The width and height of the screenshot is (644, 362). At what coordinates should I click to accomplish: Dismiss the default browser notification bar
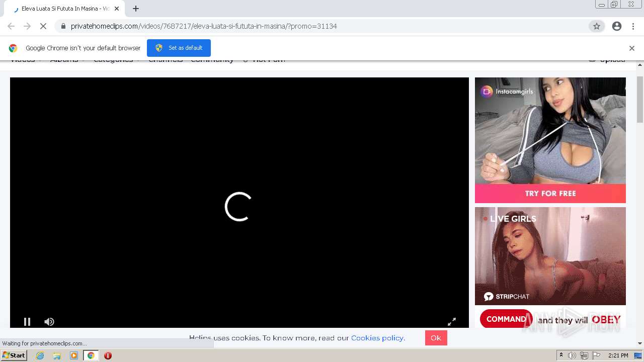pos(632,48)
